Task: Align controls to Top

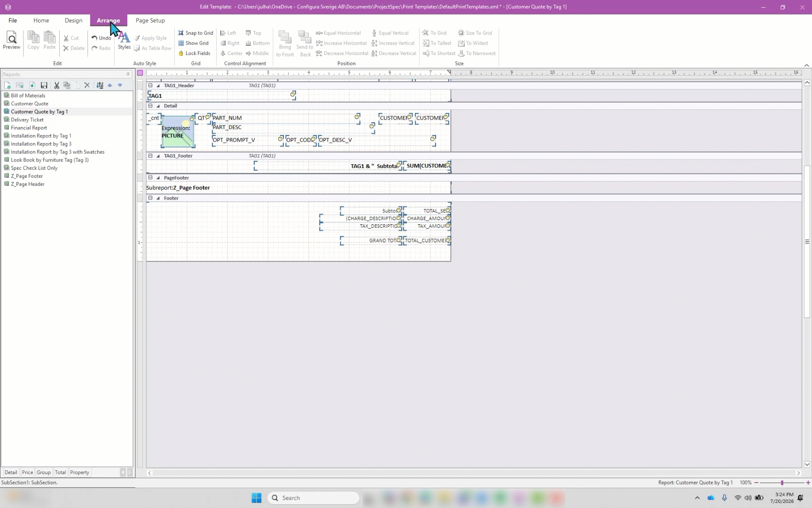Action: point(253,33)
